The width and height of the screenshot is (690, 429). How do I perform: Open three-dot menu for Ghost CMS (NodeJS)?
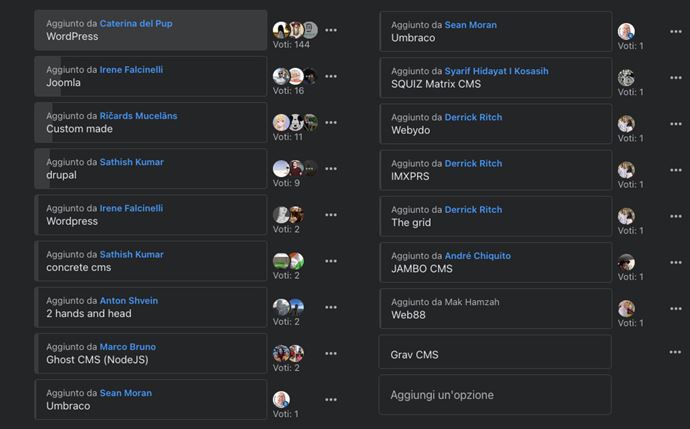331,353
